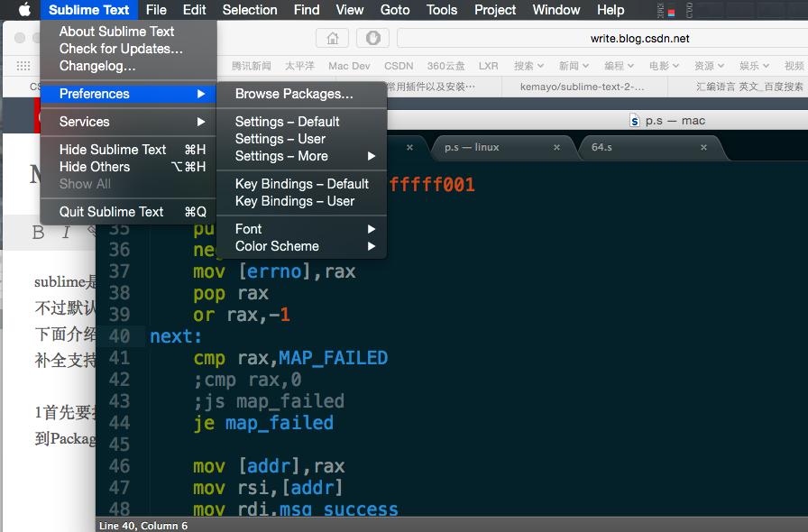Click the browser home icon

point(333,38)
